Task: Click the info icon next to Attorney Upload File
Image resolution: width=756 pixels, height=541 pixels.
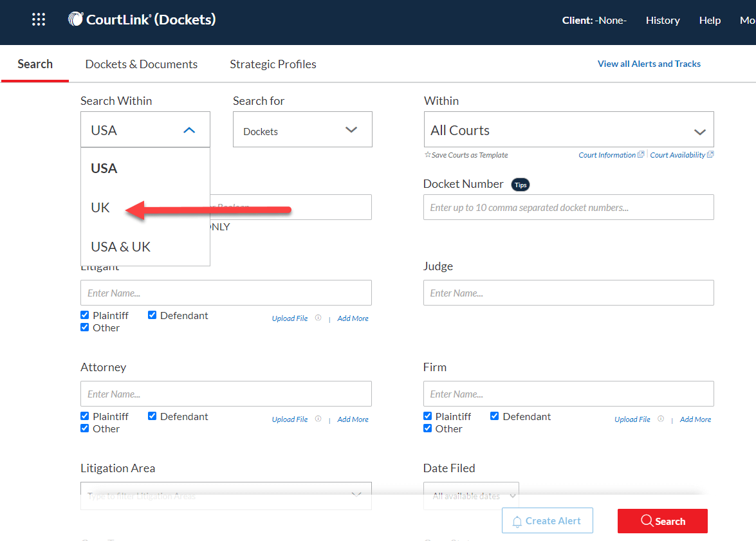Action: (x=318, y=419)
